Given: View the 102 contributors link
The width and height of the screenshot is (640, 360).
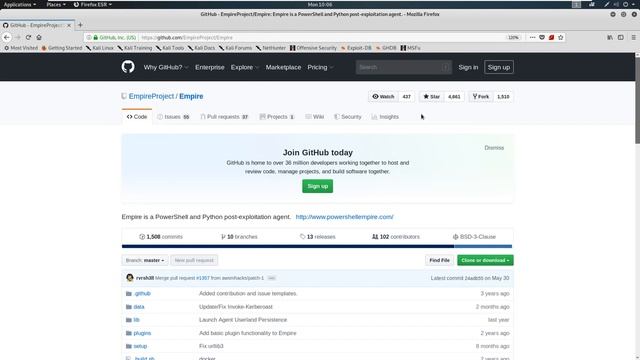Looking at the screenshot, I should (x=396, y=237).
